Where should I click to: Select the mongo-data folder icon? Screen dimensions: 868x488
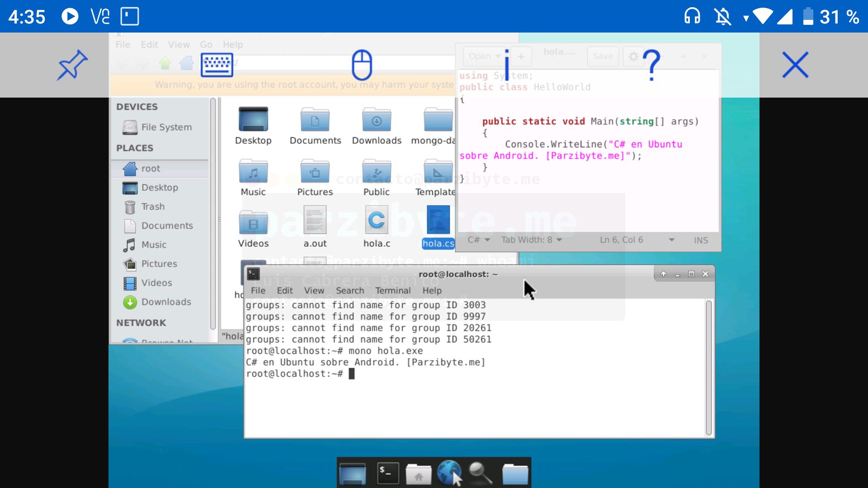click(434, 126)
